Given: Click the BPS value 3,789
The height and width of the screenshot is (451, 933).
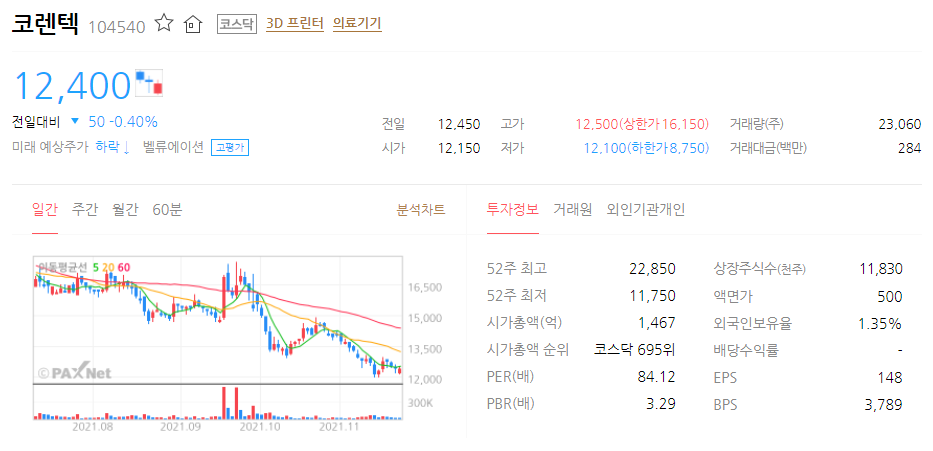Looking at the screenshot, I should 884,405.
